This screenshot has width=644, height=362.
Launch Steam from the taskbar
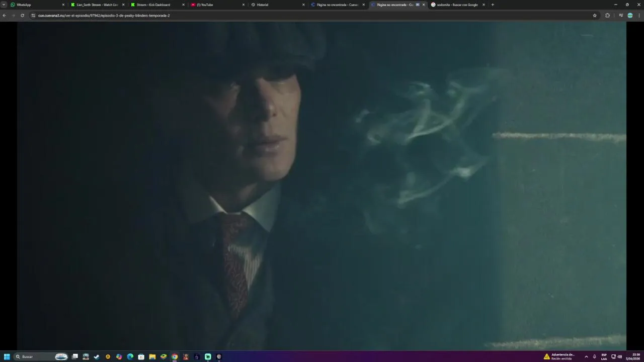[97, 356]
